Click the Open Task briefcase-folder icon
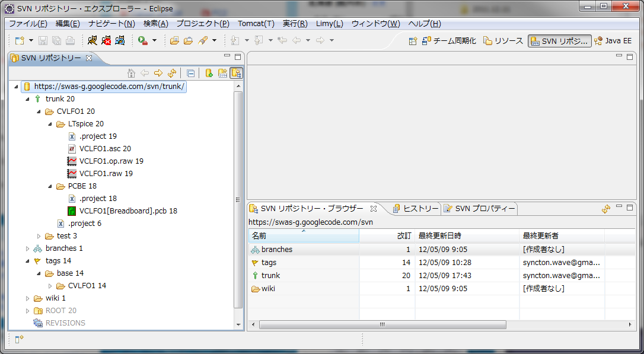The image size is (644, 354). coord(188,40)
